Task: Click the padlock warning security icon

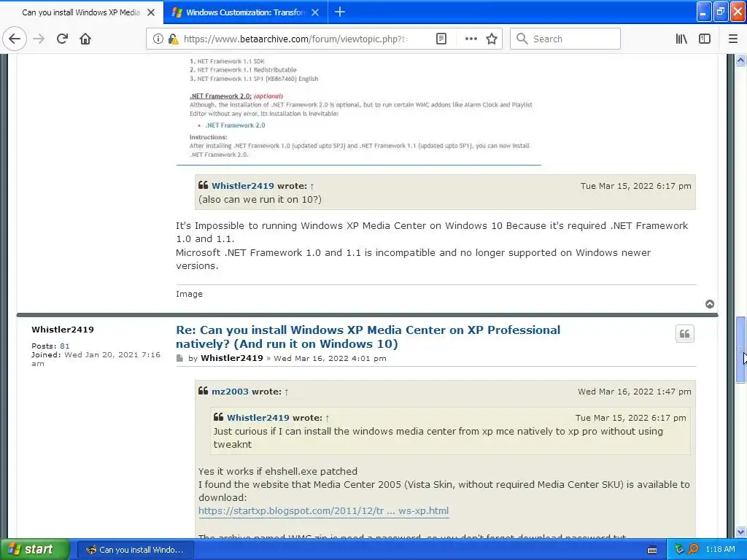Action: coord(173,39)
